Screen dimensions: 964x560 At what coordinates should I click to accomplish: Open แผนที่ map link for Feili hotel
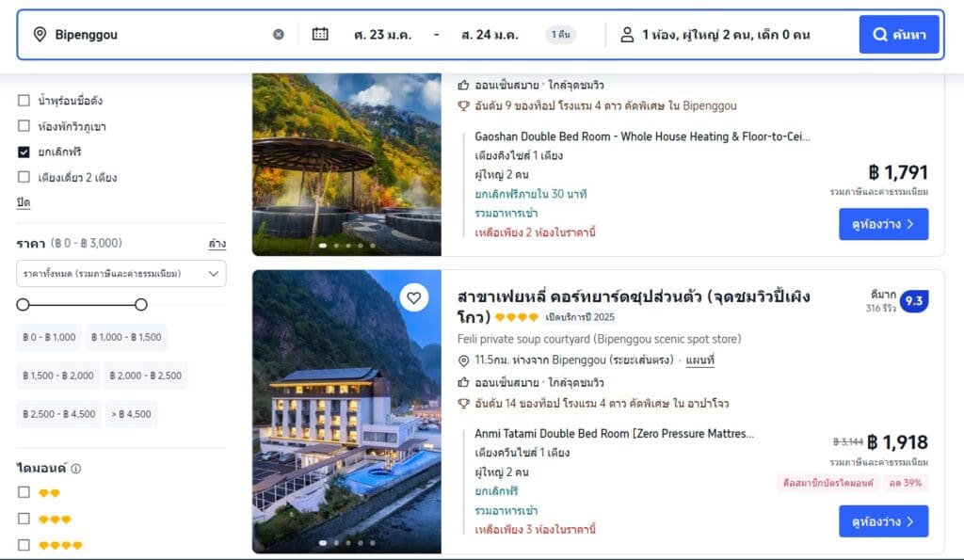[x=699, y=360]
